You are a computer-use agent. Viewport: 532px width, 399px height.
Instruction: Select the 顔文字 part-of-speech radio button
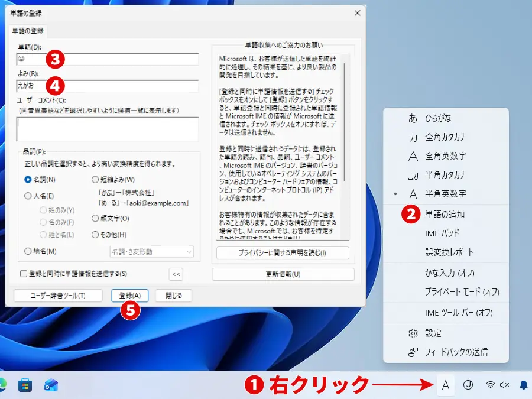[x=95, y=219]
